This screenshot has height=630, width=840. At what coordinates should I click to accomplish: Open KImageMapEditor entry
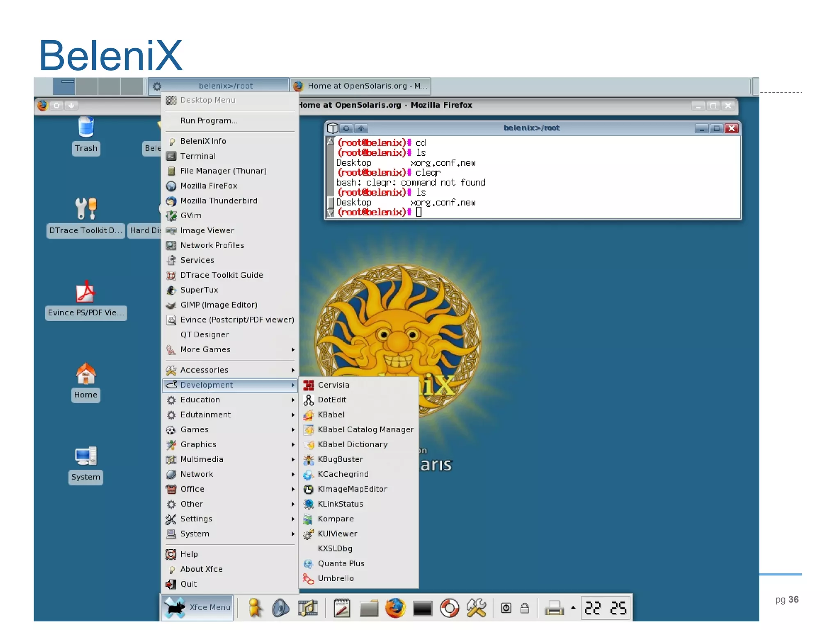tap(359, 489)
